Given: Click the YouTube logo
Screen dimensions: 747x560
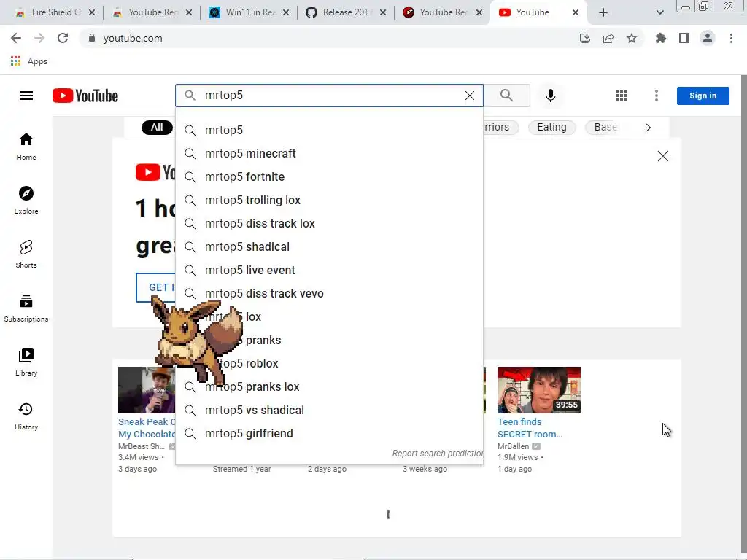Looking at the screenshot, I should 85,96.
